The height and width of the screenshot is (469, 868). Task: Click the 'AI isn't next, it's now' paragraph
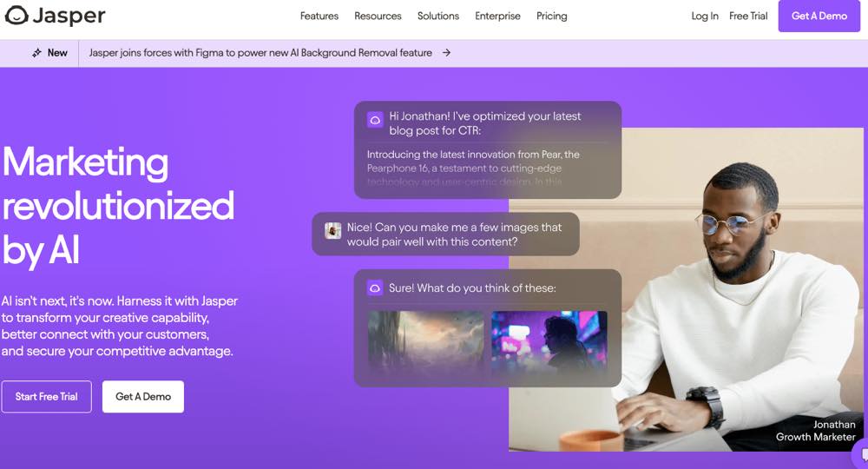click(x=120, y=327)
